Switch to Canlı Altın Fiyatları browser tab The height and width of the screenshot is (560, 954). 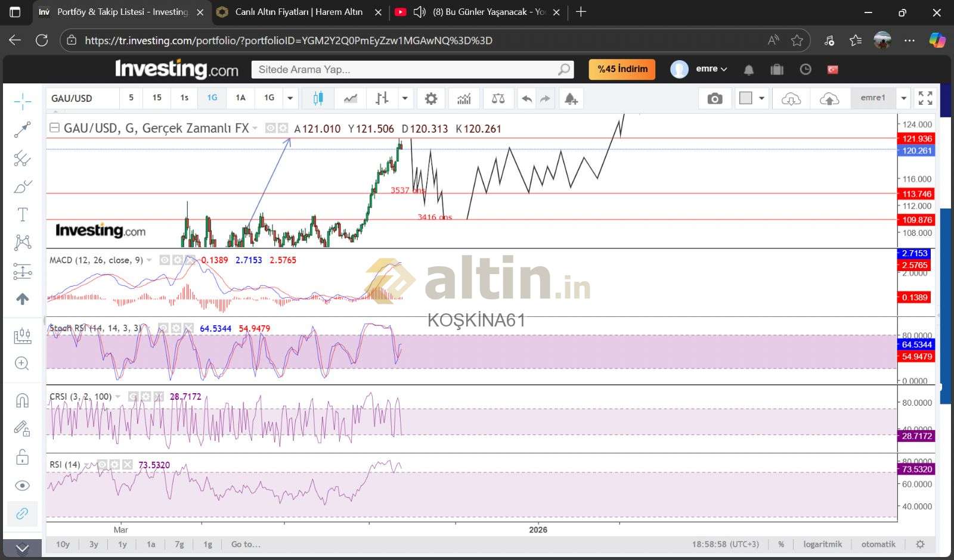298,12
